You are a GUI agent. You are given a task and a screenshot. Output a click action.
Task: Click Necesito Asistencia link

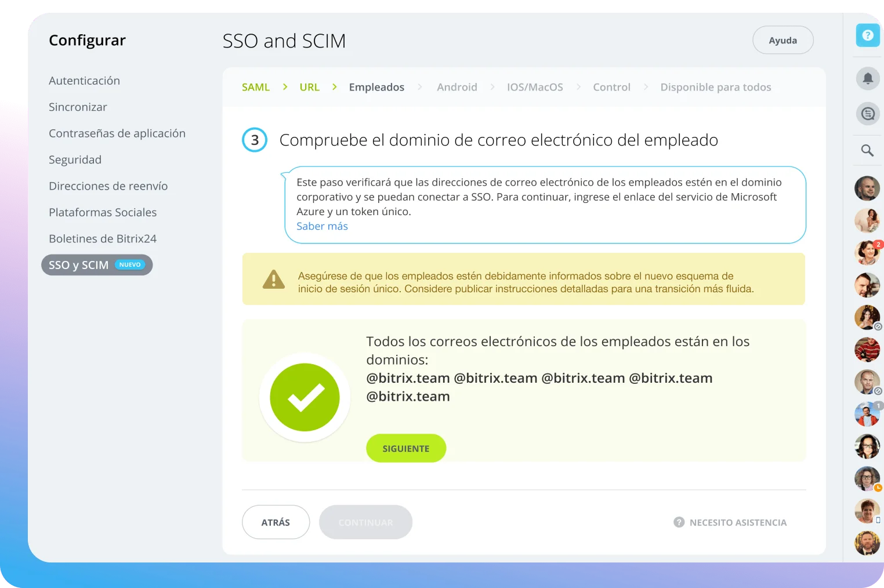click(x=738, y=522)
